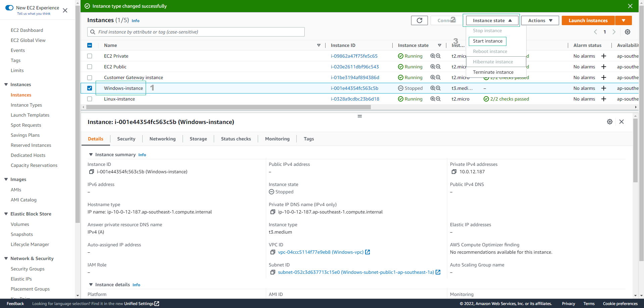The height and width of the screenshot is (308, 644).
Task: Collapse the Elastic Block Store section
Action: click(6, 214)
